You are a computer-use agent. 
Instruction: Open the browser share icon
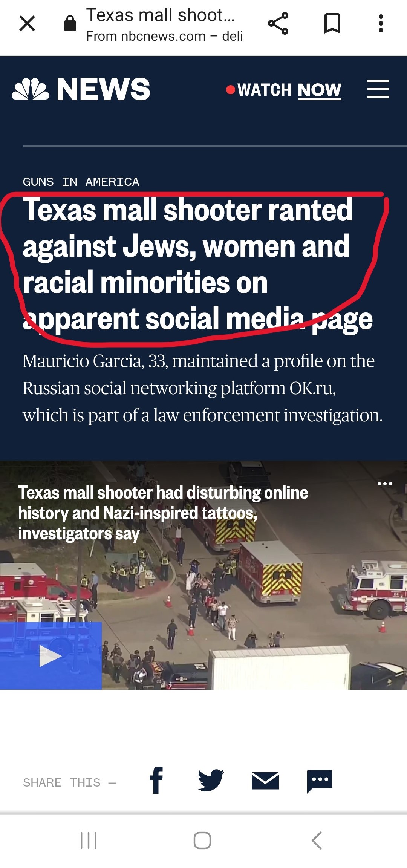click(x=278, y=23)
